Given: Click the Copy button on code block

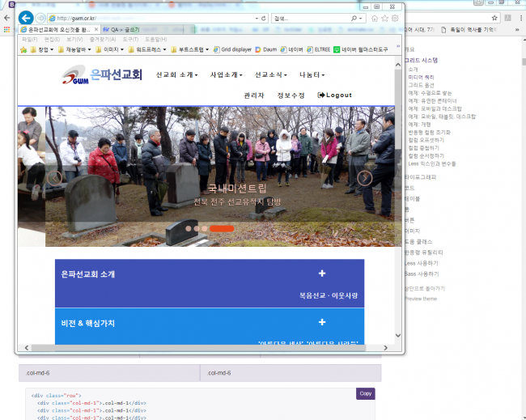Looking at the screenshot, I should 366,393.
